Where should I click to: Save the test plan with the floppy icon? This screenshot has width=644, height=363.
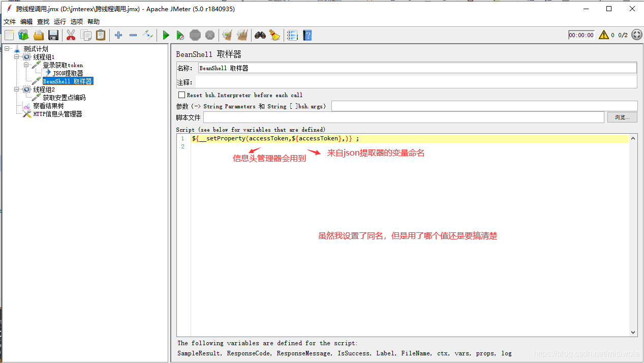(53, 35)
